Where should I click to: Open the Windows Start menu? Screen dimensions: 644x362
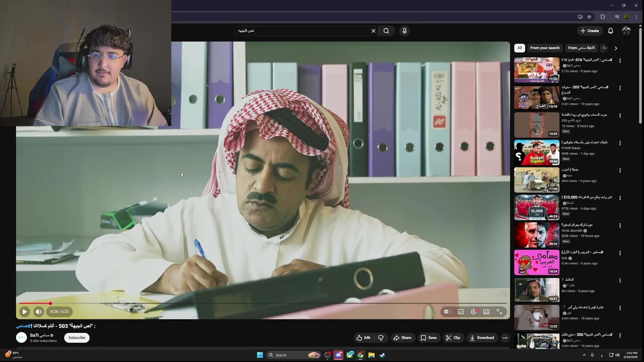tap(260, 355)
